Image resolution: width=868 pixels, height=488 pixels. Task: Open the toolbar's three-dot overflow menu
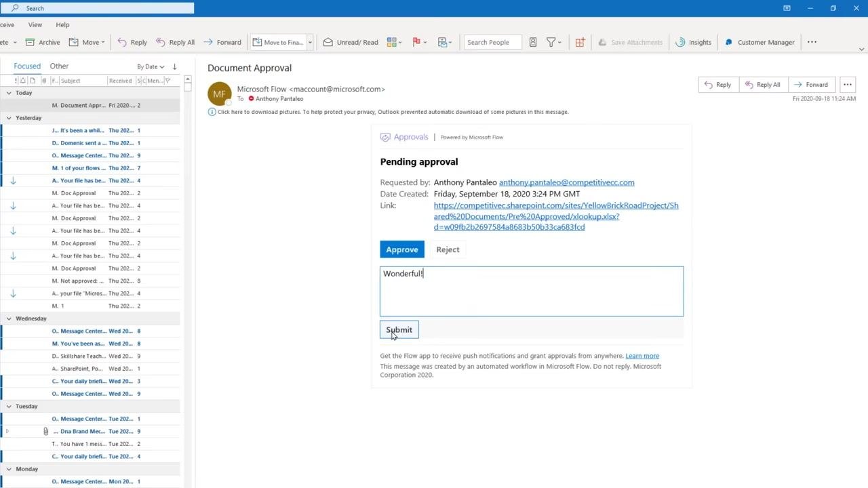812,42
